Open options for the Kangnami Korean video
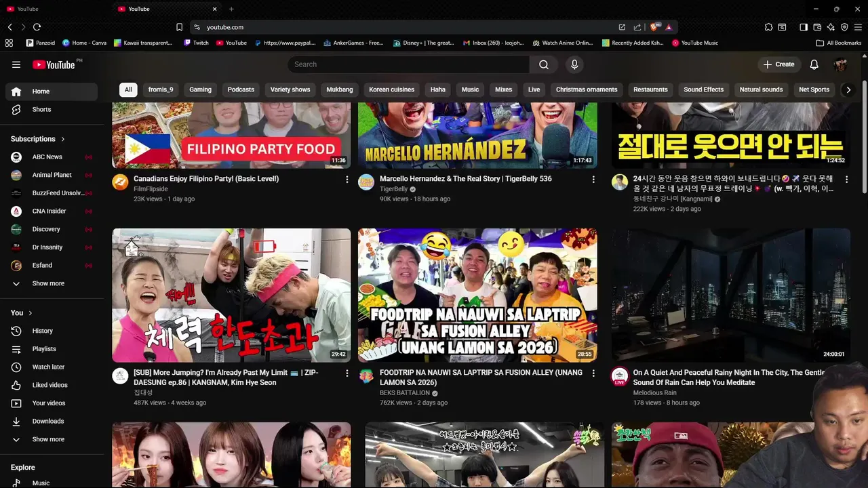 [x=846, y=180]
